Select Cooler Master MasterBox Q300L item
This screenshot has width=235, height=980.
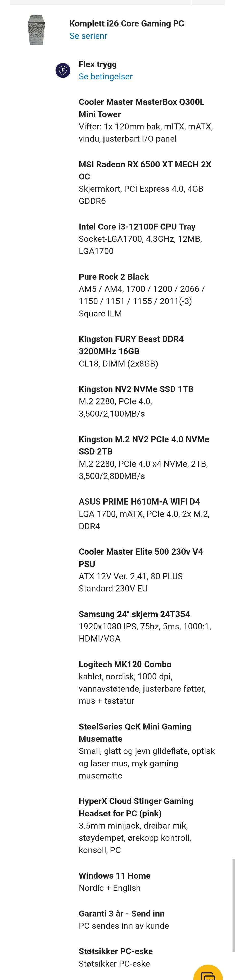[142, 108]
